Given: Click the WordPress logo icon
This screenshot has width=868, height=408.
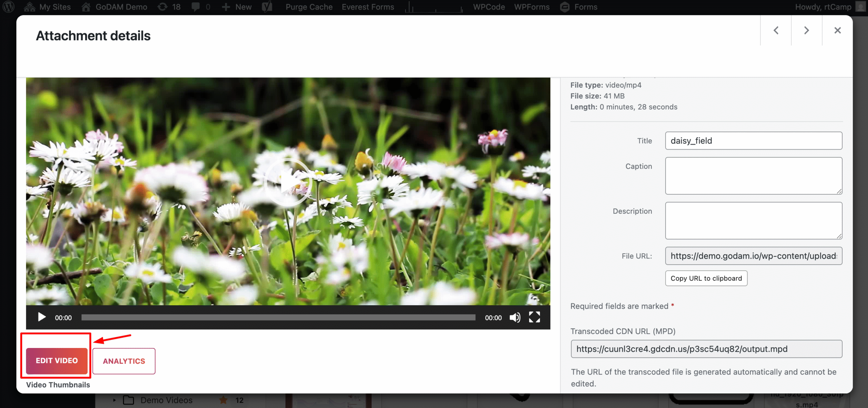Looking at the screenshot, I should (8, 7).
